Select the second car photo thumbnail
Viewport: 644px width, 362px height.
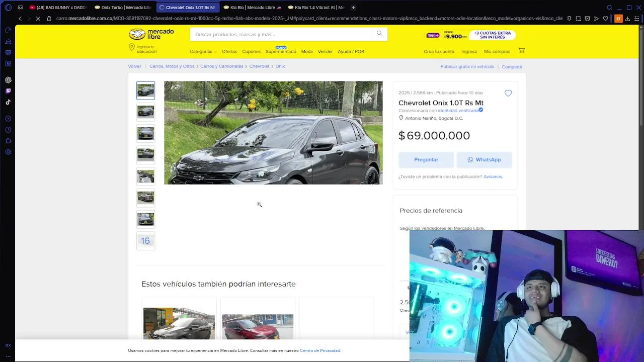tap(145, 112)
